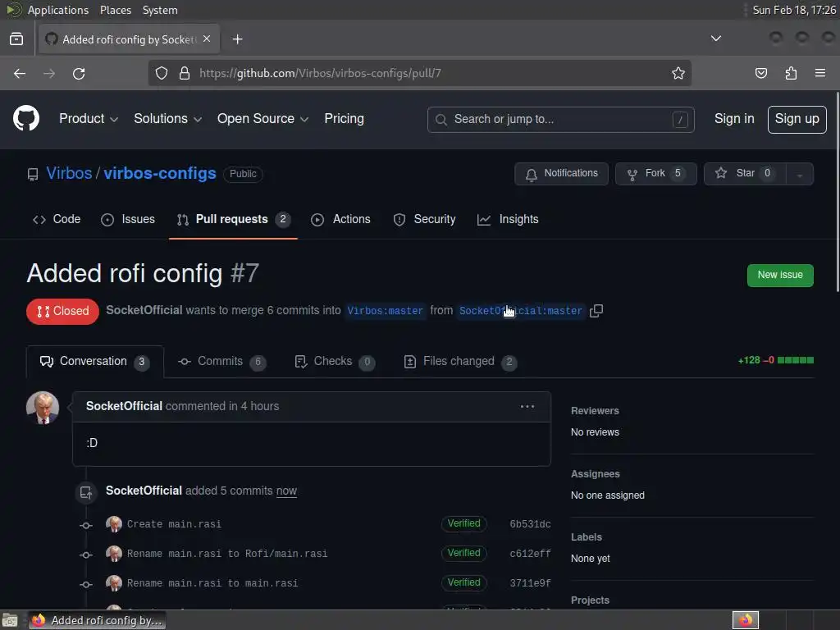Expand the Open Source menu
Screen dimensions: 840x630
(262, 119)
